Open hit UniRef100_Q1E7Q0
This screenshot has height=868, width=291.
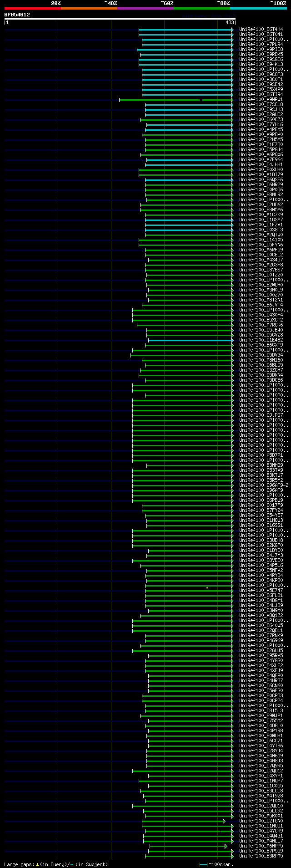pyautogui.click(x=261, y=144)
